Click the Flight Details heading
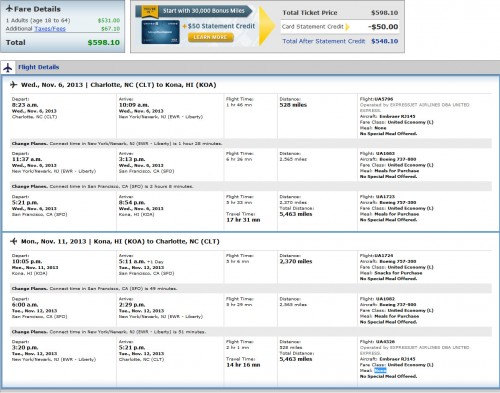500x393 pixels. (39, 67)
